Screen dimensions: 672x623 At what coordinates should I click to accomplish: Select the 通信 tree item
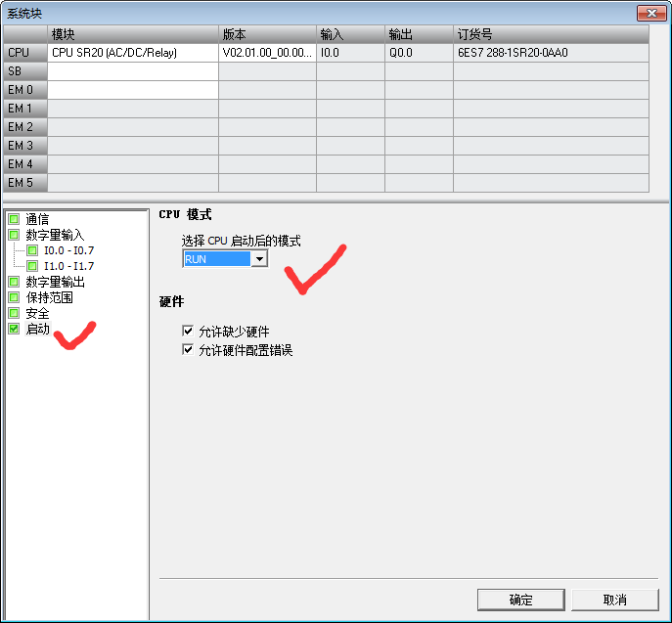[37, 219]
